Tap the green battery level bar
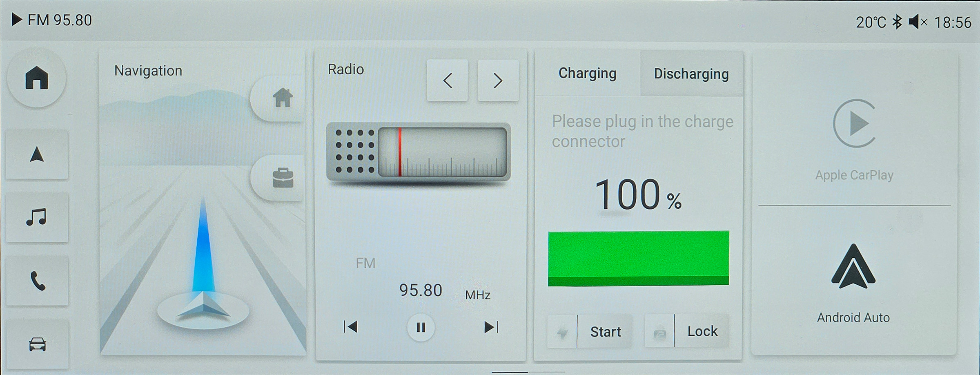This screenshot has width=980, height=375. coord(638,259)
